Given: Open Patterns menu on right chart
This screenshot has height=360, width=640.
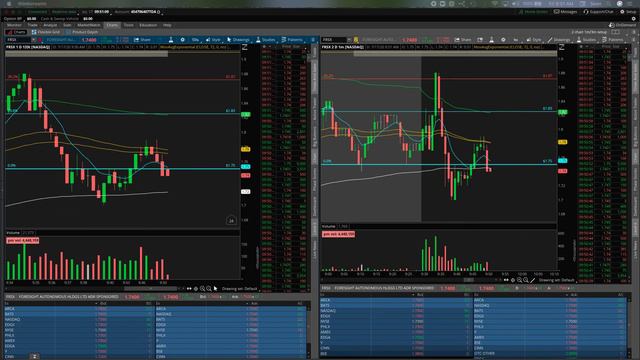Looking at the screenshot, I should tap(613, 40).
